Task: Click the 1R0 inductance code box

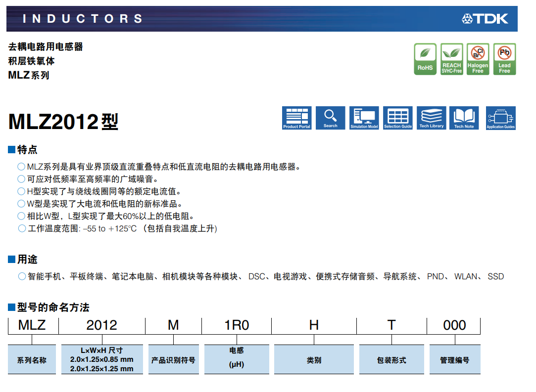Action: click(237, 325)
